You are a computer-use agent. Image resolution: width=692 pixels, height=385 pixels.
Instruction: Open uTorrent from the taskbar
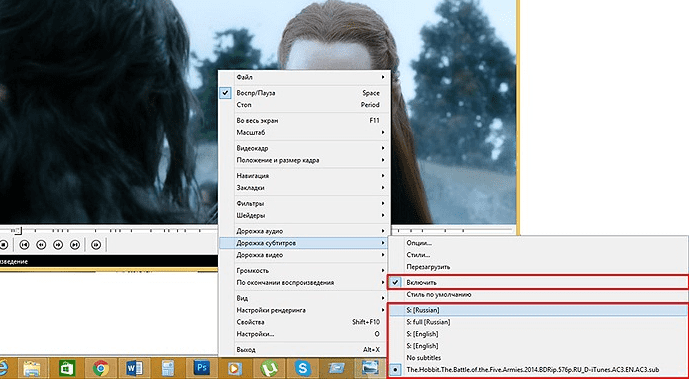(x=269, y=368)
